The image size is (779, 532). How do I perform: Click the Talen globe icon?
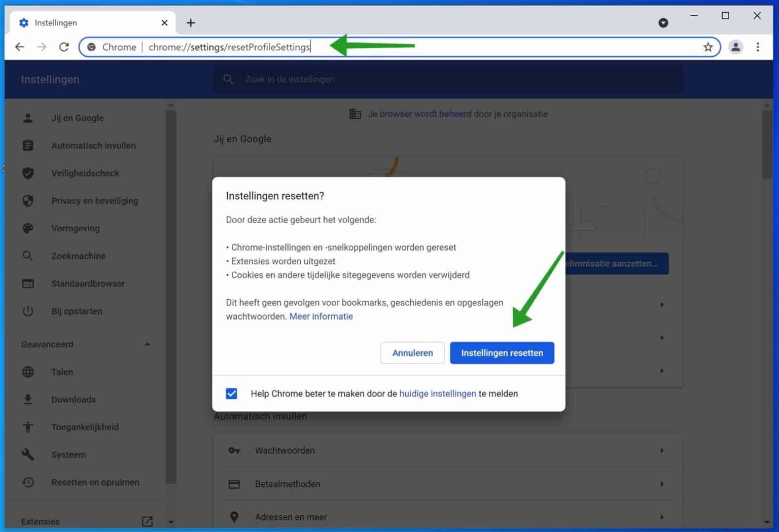(x=28, y=372)
